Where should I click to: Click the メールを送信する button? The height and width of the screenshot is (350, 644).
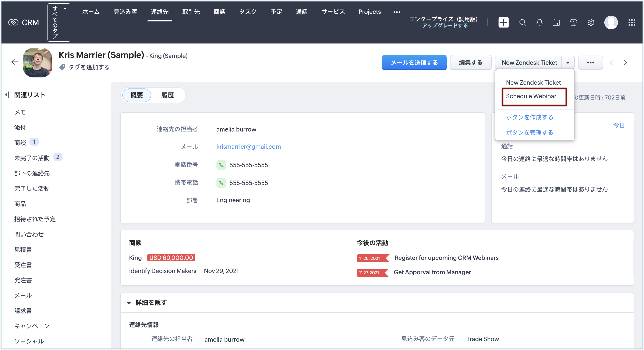[414, 63]
